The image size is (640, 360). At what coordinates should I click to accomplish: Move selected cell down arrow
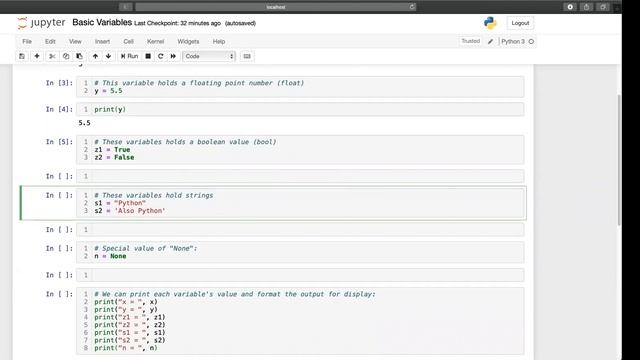click(x=109, y=56)
